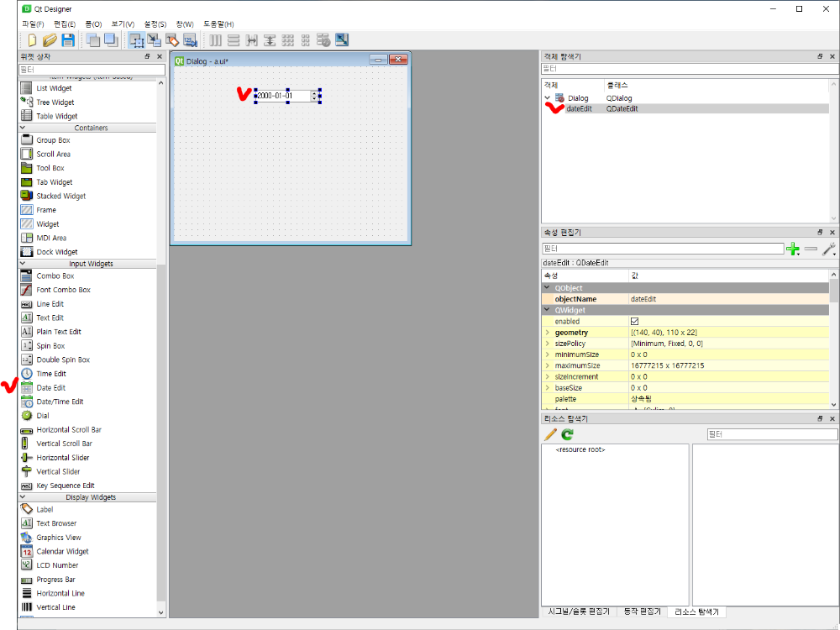Select the Push-free Label widget entry
The width and height of the screenshot is (840, 630).
[x=45, y=510]
